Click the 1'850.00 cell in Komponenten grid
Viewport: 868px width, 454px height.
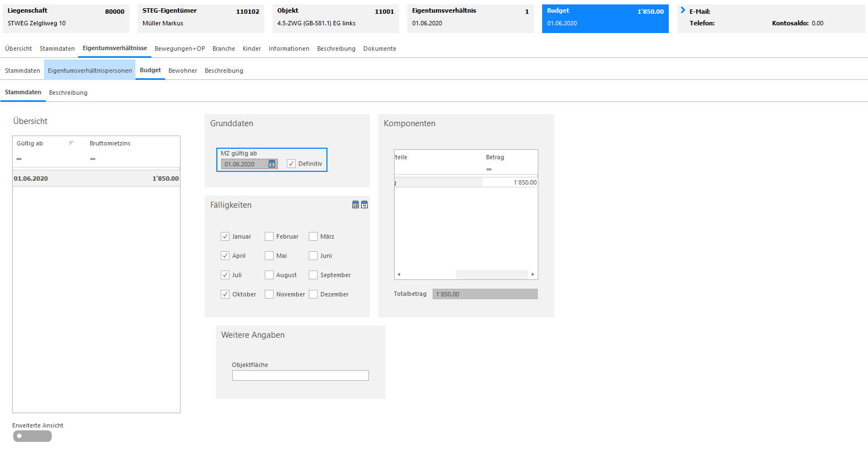pos(510,182)
